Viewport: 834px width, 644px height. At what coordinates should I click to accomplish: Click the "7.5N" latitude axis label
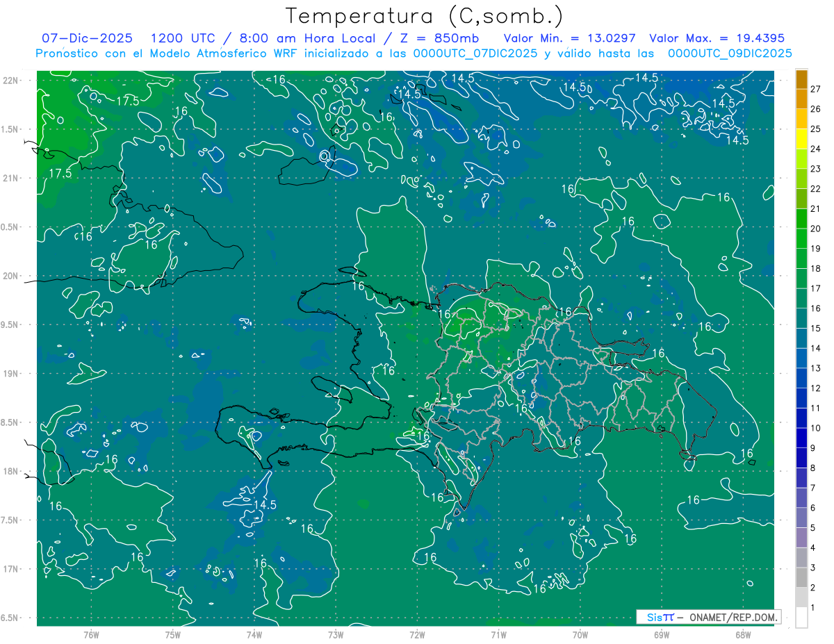(x=11, y=520)
